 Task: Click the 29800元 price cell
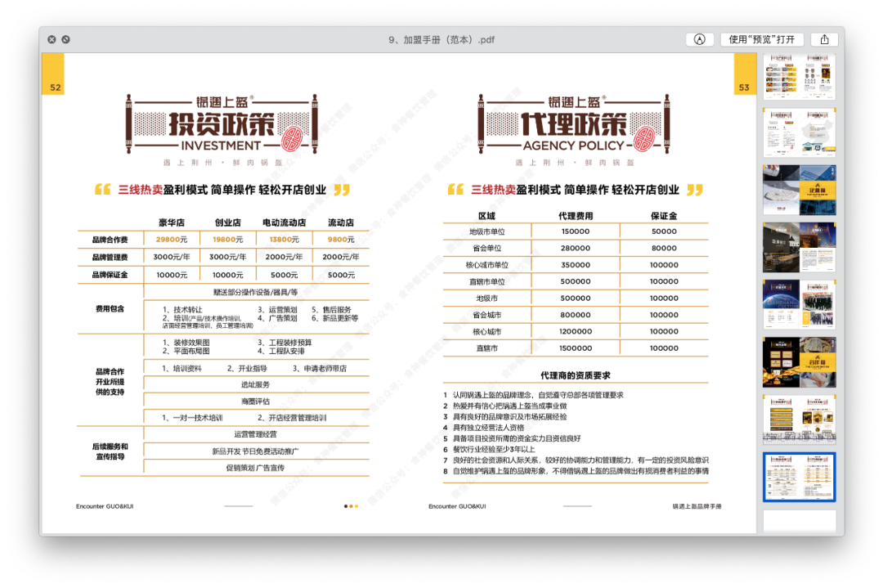tap(171, 240)
